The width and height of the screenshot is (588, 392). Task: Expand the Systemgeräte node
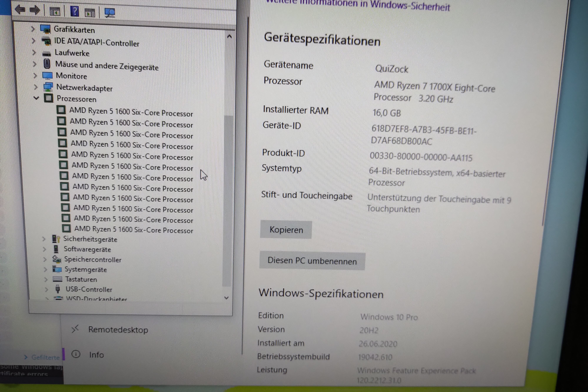pyautogui.click(x=45, y=270)
